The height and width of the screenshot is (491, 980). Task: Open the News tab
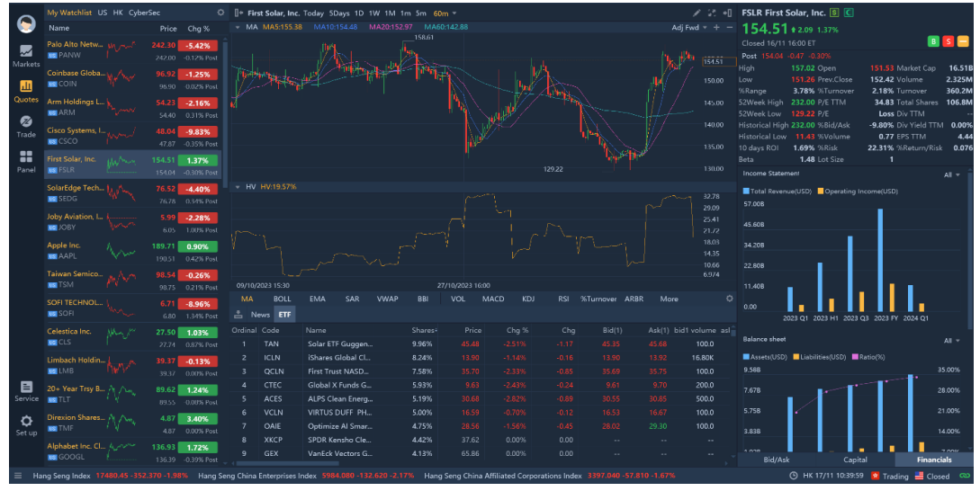(260, 314)
